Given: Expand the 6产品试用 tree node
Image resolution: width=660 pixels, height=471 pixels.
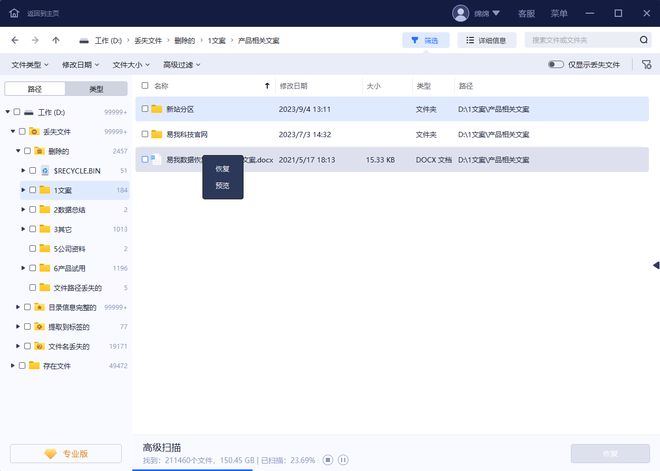Looking at the screenshot, I should coord(23,268).
